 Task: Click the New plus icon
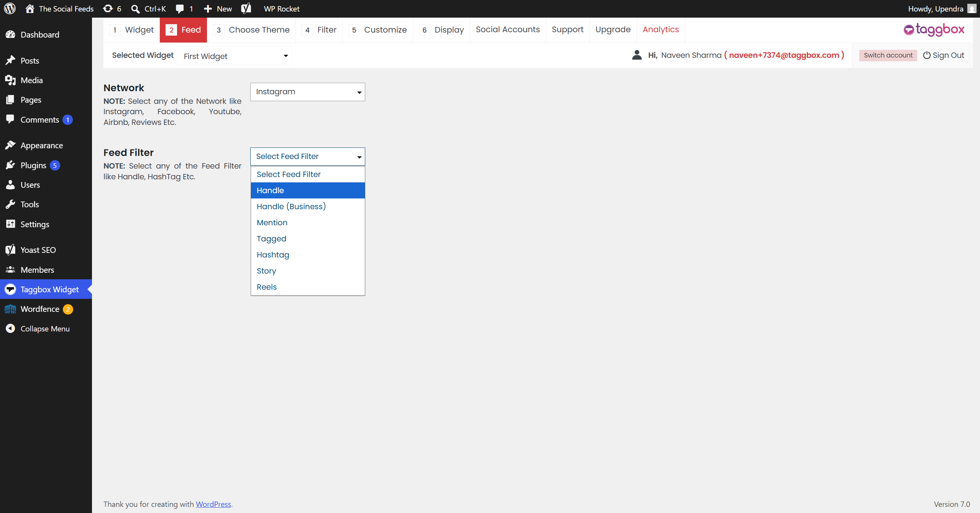[208, 9]
